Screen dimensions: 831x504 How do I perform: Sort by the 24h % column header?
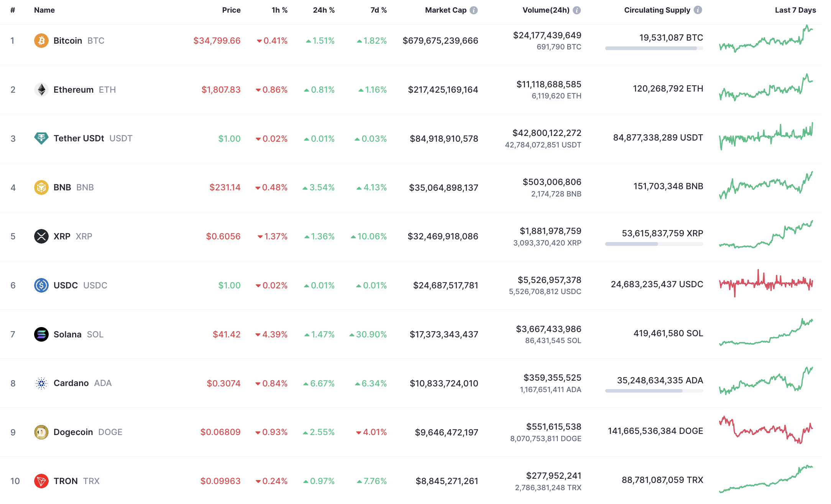tap(324, 10)
